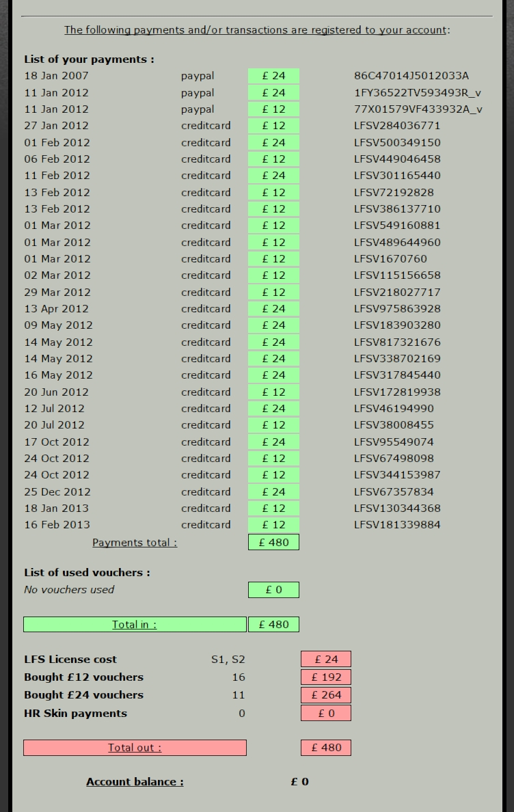
Task: Select reference LFSV38008455
Action: click(394, 425)
